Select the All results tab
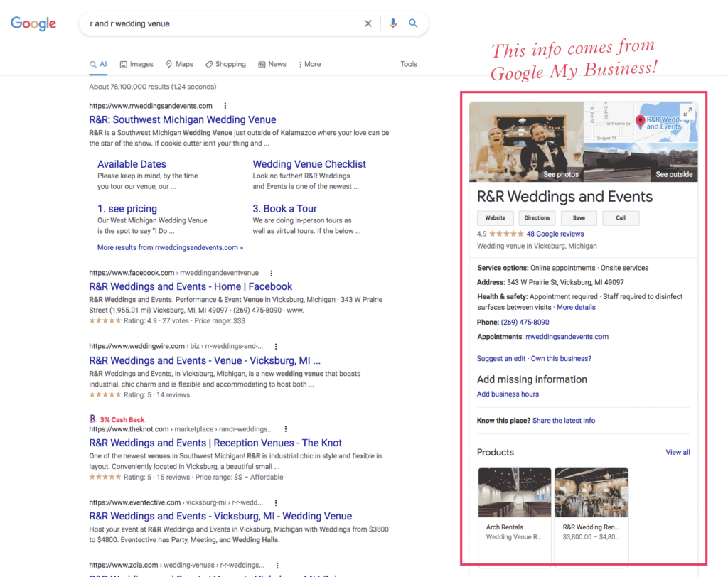728x577 pixels. coord(98,64)
